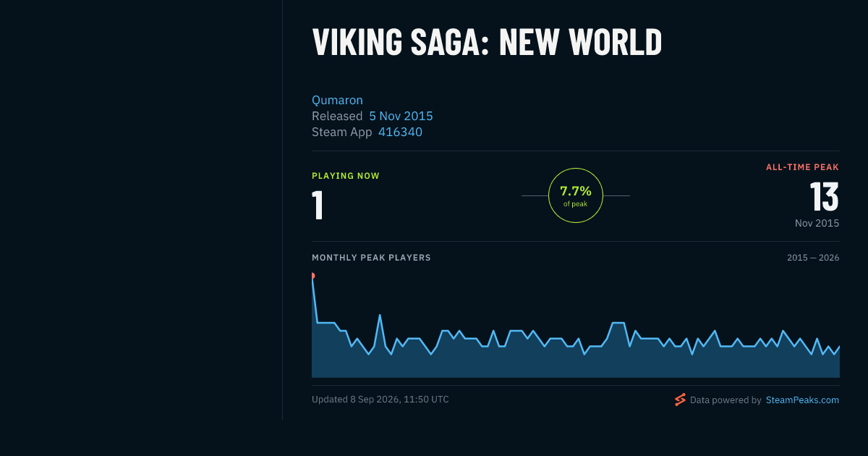This screenshot has height=456, width=868.
Task: Click the Monthly Peak Players heading
Action: click(x=371, y=258)
